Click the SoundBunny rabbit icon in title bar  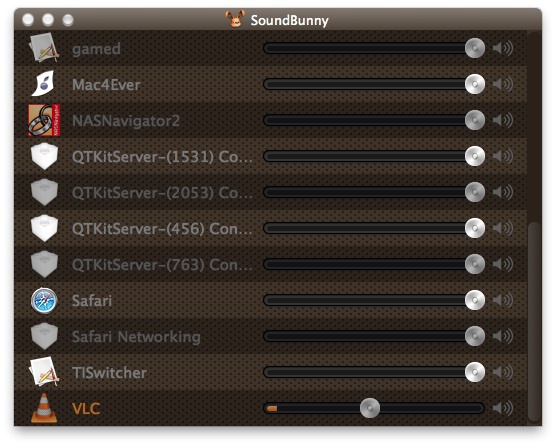(235, 19)
